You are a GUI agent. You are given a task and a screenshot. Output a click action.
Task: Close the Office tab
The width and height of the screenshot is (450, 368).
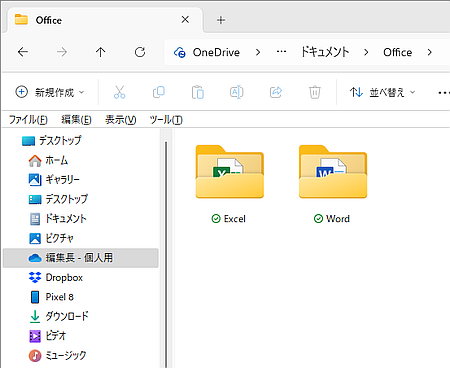(185, 20)
